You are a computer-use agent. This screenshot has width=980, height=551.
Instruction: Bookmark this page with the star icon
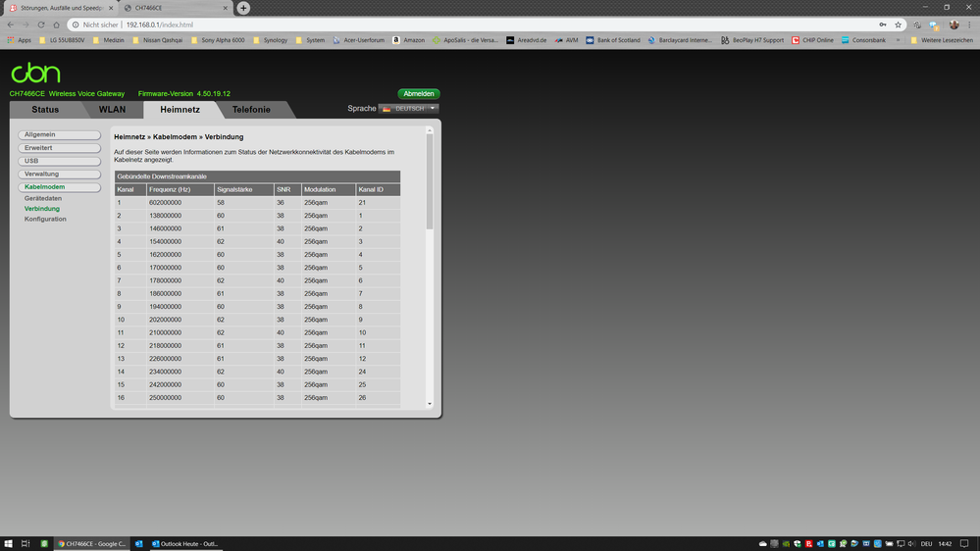899,25
